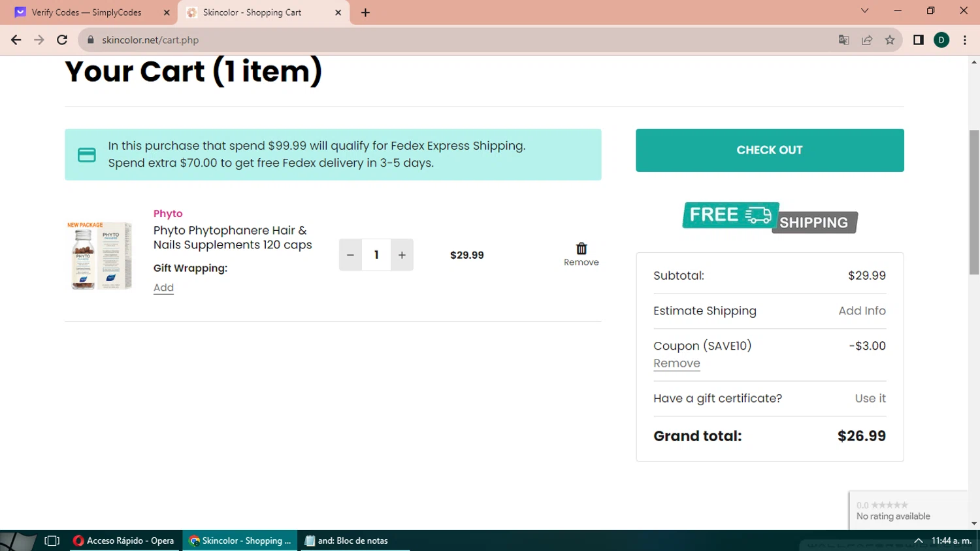
Task: Open a new tab with plus
Action: click(365, 12)
